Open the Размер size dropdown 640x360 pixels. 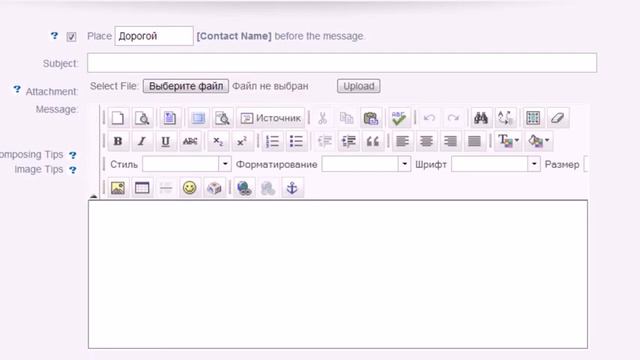(586, 164)
